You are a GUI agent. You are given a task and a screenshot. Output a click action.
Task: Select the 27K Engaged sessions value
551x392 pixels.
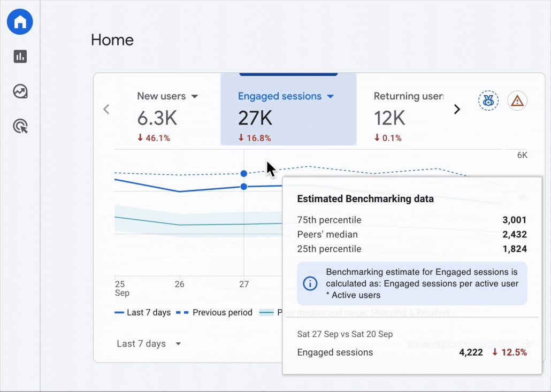click(255, 117)
